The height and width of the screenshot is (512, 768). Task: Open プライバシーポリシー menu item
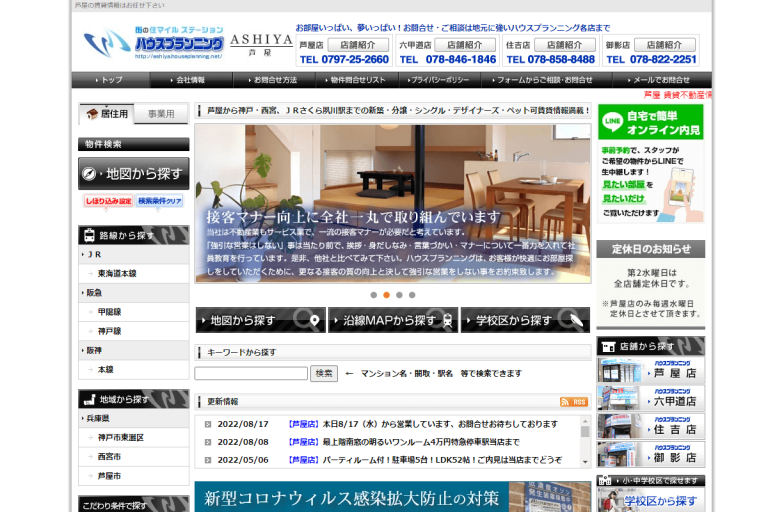pyautogui.click(x=439, y=80)
